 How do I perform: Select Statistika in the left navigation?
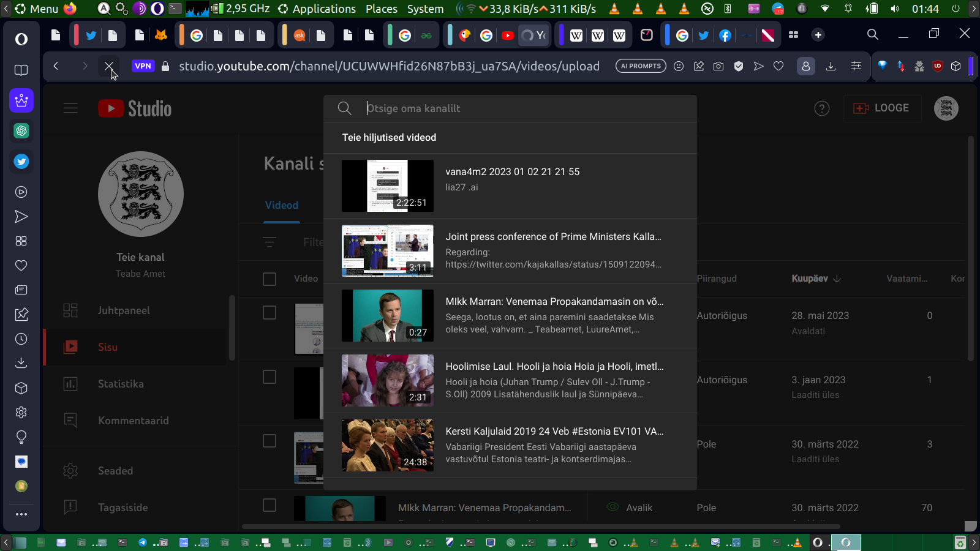point(121,384)
